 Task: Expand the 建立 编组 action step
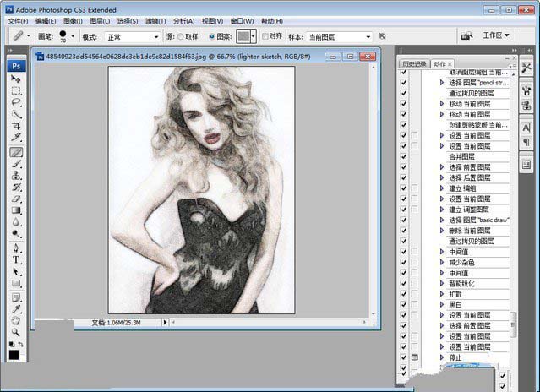tap(442, 188)
